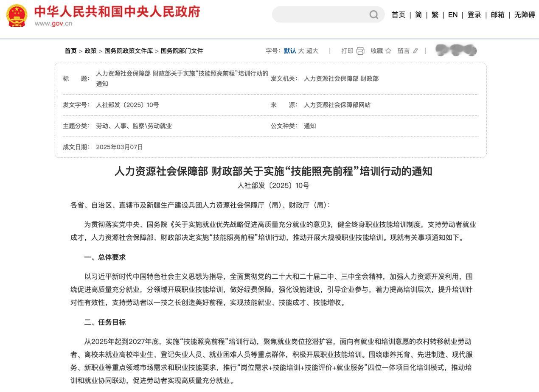The width and height of the screenshot is (539, 392).
Task: Click the 收藏 favorite label
Action: [x=376, y=51]
